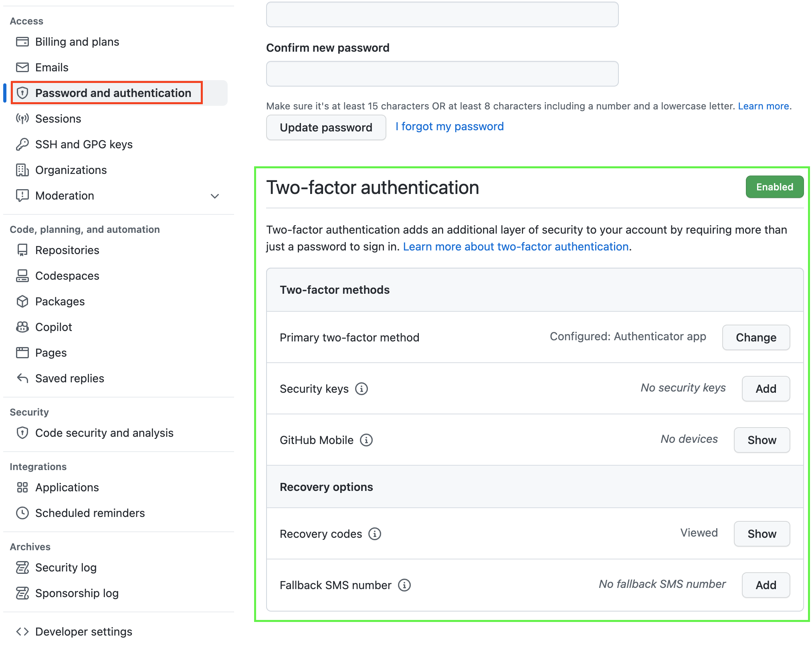This screenshot has height=646, width=812.
Task: Click the SSH and GPG keys key icon
Action: (x=22, y=144)
